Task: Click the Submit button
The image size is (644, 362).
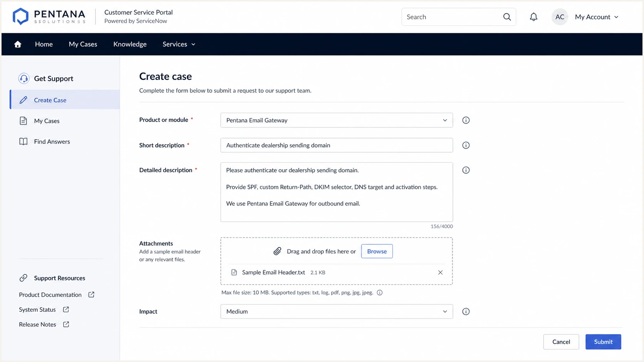Action: click(603, 342)
